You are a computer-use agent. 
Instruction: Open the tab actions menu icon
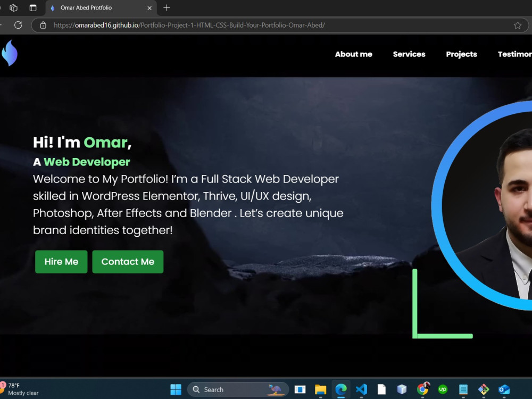33,8
